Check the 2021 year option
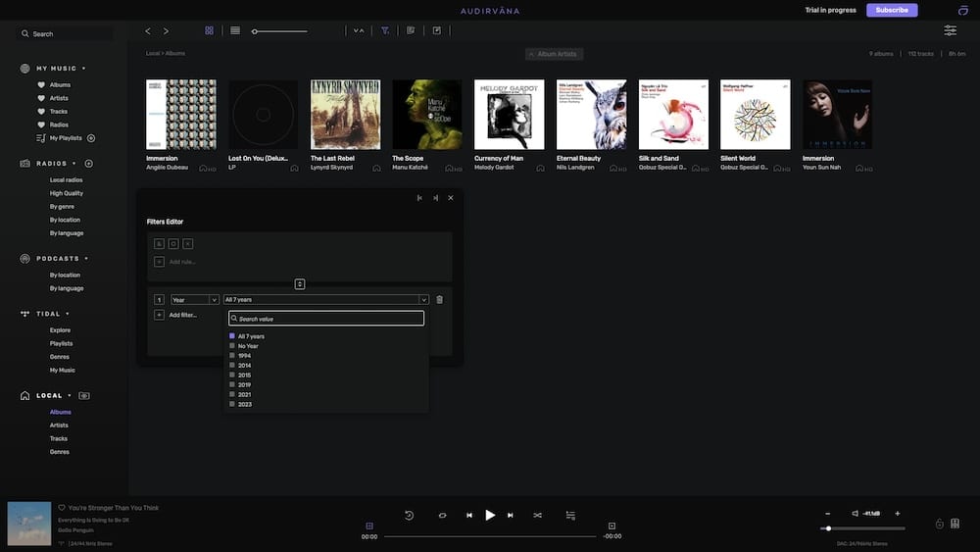This screenshot has height=552, width=980. [232, 394]
